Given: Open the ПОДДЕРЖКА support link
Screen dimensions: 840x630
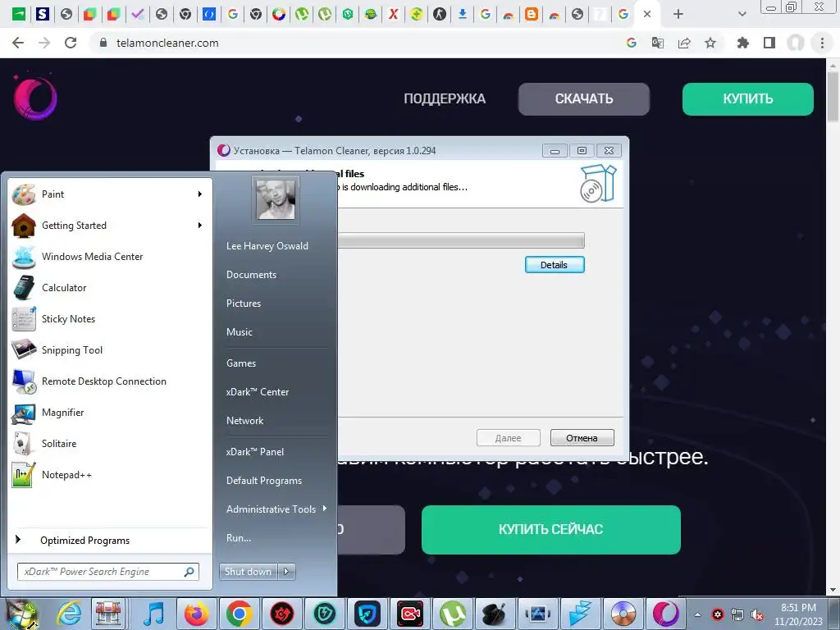Looking at the screenshot, I should pyautogui.click(x=445, y=98).
